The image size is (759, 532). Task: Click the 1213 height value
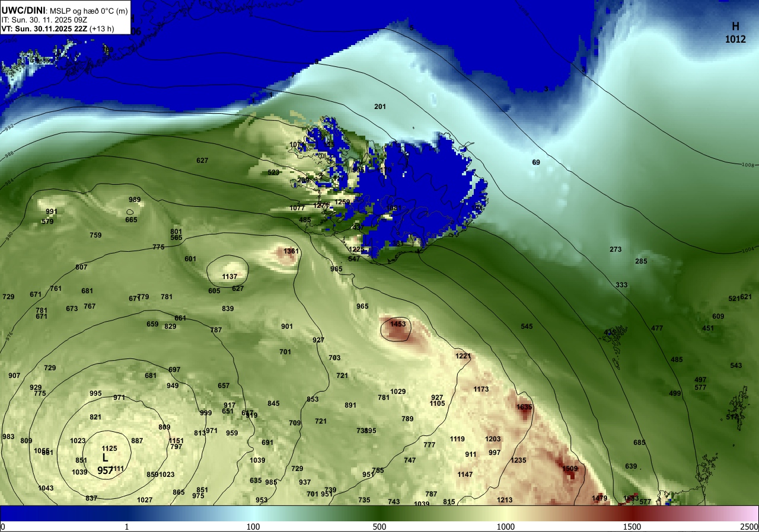click(505, 500)
